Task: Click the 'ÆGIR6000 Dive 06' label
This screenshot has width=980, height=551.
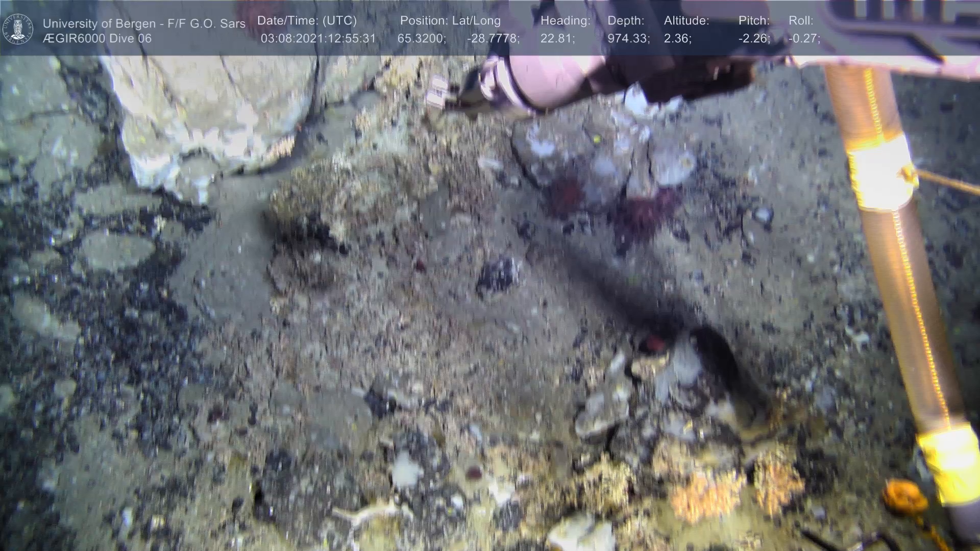Action: [x=97, y=39]
